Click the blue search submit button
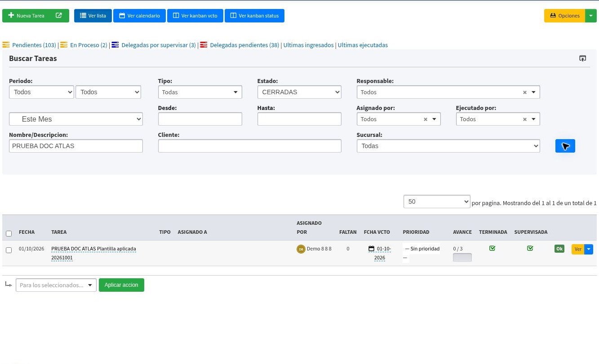The image size is (599, 364). point(565,146)
